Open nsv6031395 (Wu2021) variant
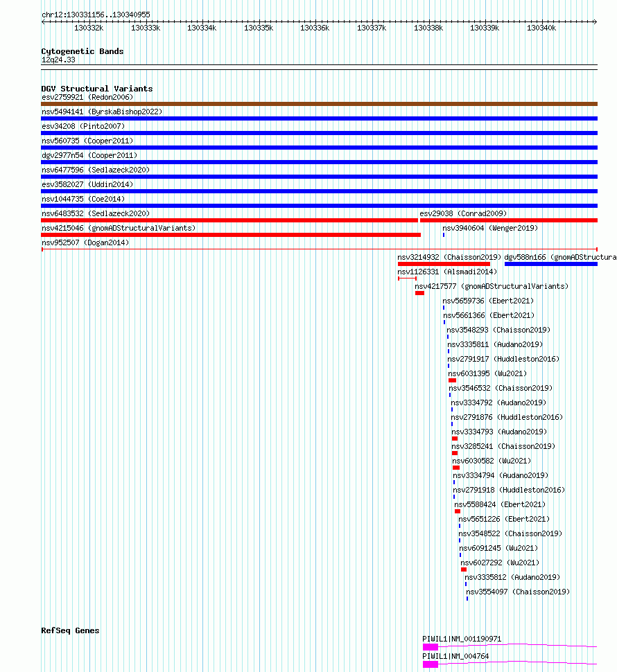The image size is (617, 672). (487, 374)
